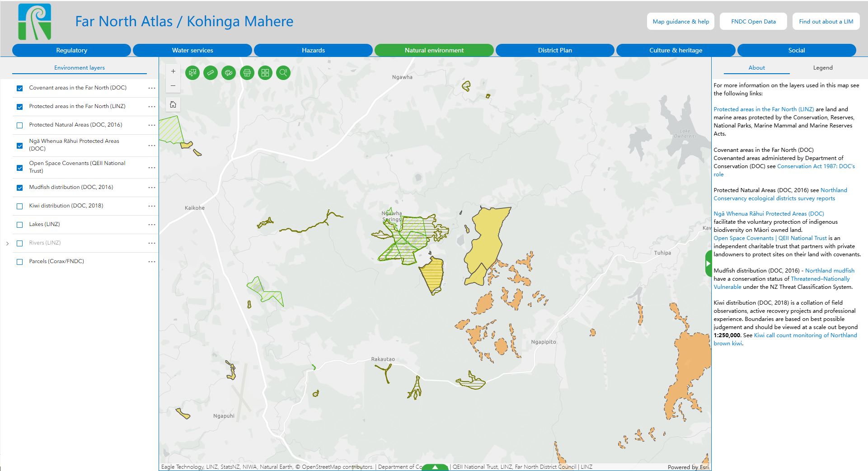The width and height of the screenshot is (868, 471).
Task: Reset map with home button
Action: tap(173, 105)
